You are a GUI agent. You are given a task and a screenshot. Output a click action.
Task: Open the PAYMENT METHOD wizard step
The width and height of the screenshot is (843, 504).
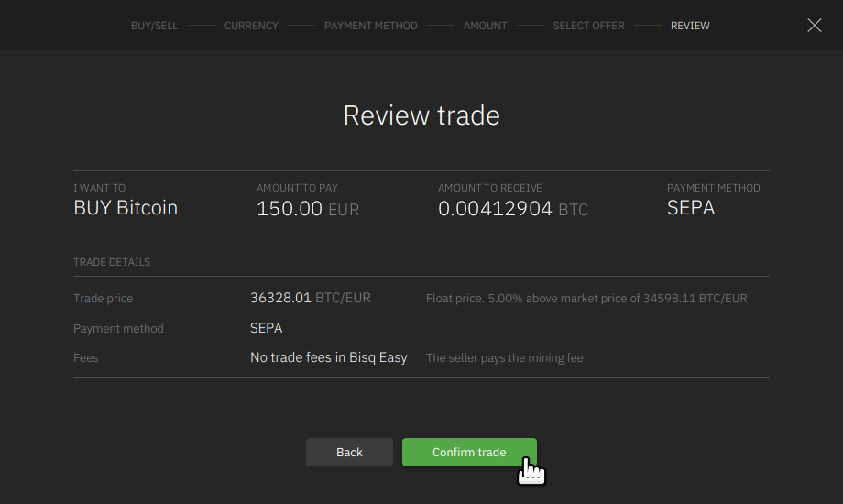370,26
